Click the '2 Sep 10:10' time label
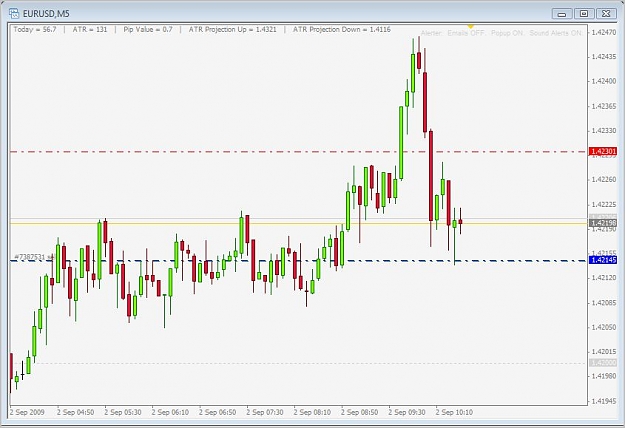The image size is (625, 428). (x=454, y=412)
